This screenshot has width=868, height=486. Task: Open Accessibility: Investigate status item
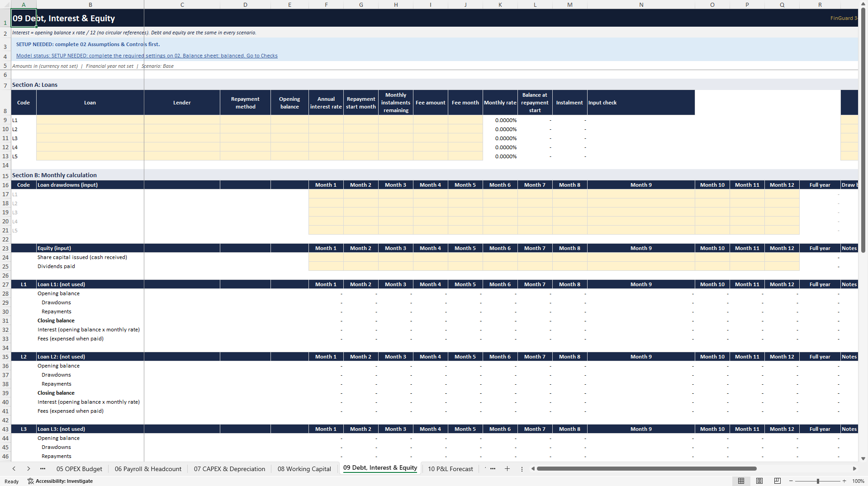tap(60, 481)
